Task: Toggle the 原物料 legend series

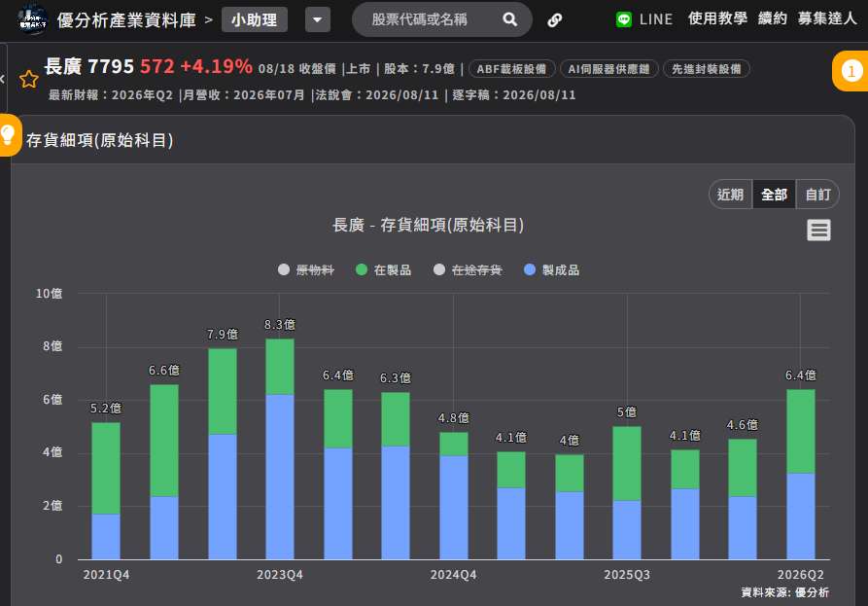Action: 306,269
